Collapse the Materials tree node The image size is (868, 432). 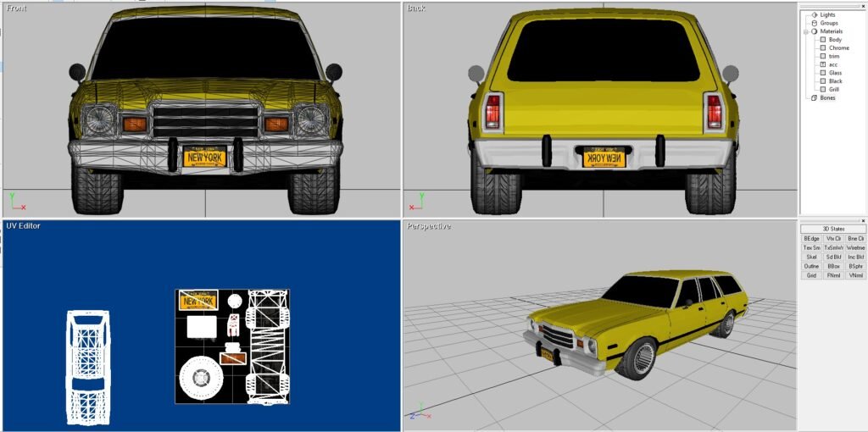click(804, 31)
